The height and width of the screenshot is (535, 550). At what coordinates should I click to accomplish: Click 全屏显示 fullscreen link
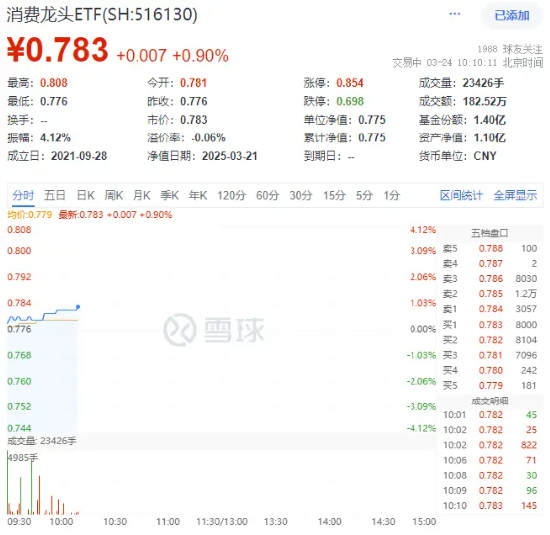515,195
